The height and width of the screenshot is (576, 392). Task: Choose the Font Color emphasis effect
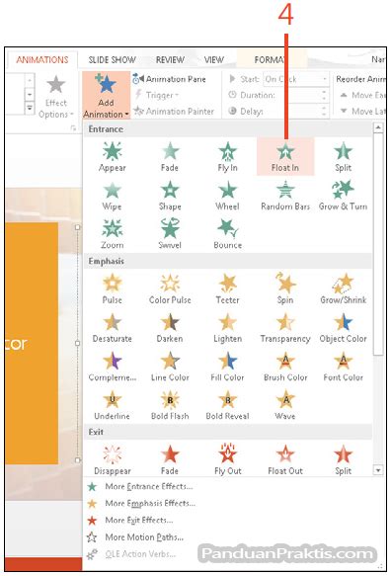(x=343, y=367)
